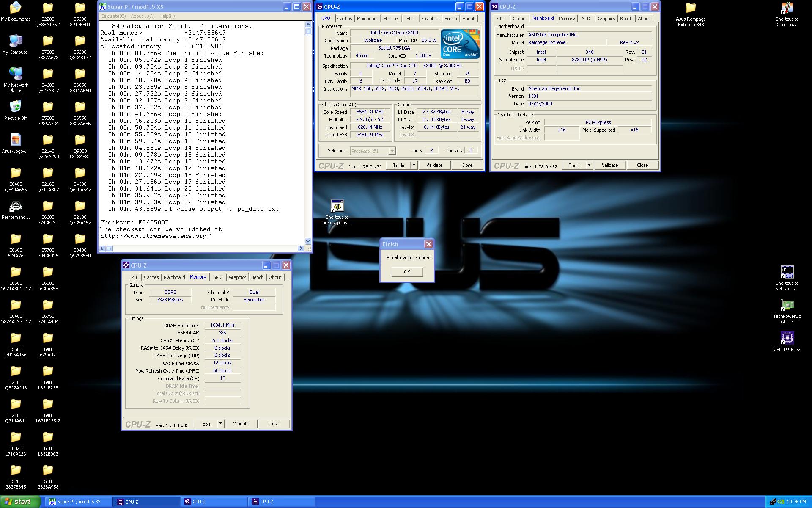812x508 pixels.
Task: Click Super PI vertical scrollbar up arrow
Action: pos(308,25)
